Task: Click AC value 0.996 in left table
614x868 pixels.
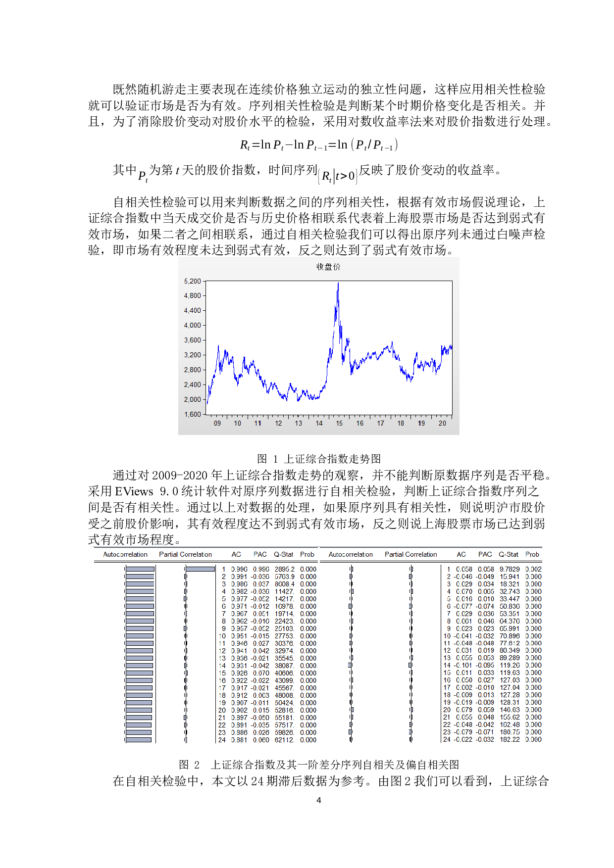Action: tap(239, 569)
